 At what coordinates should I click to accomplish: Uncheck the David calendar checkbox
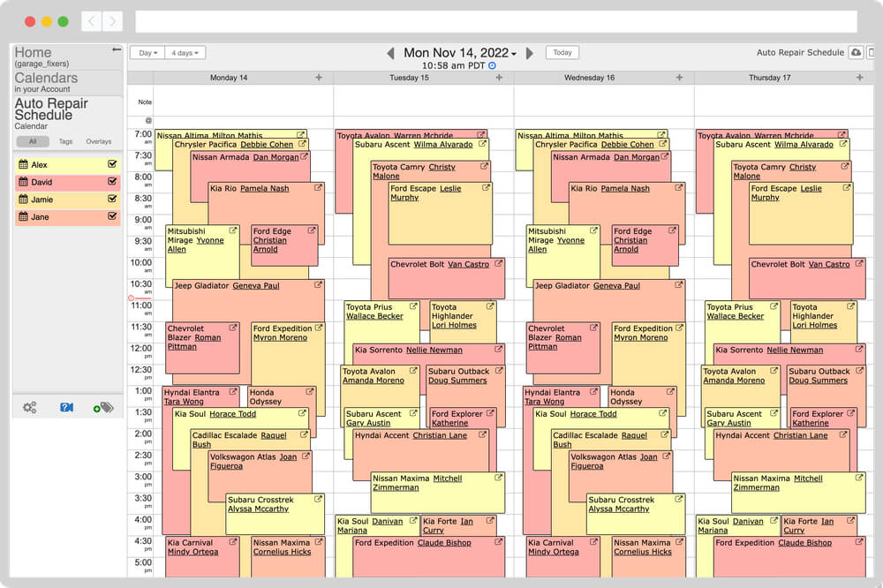tap(112, 181)
